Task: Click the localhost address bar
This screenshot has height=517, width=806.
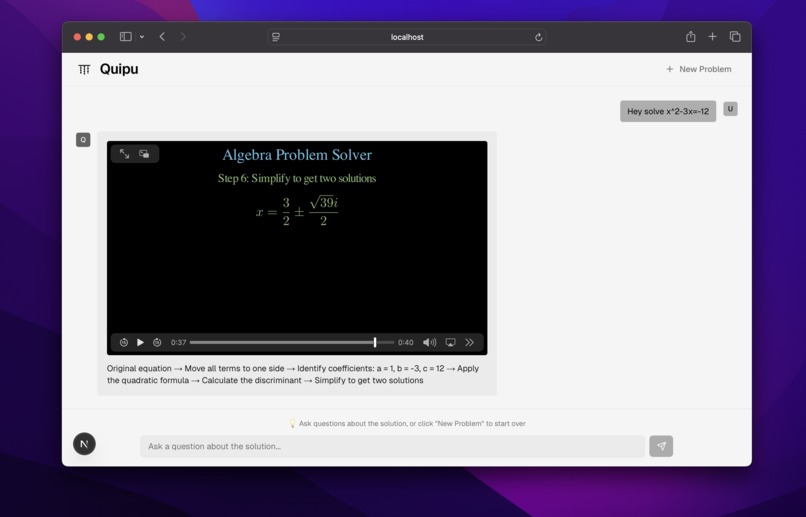Action: (407, 37)
